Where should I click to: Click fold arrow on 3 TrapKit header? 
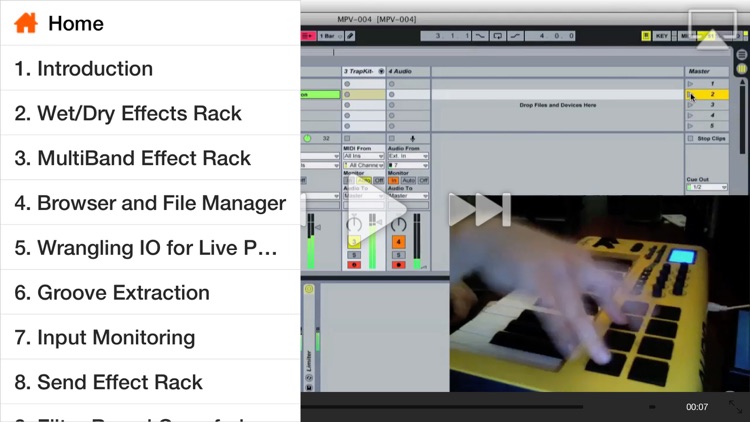pos(381,71)
